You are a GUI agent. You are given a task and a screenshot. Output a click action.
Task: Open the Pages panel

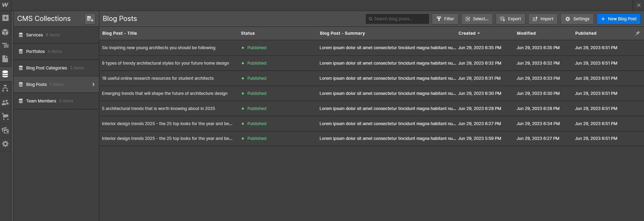pyautogui.click(x=5, y=59)
